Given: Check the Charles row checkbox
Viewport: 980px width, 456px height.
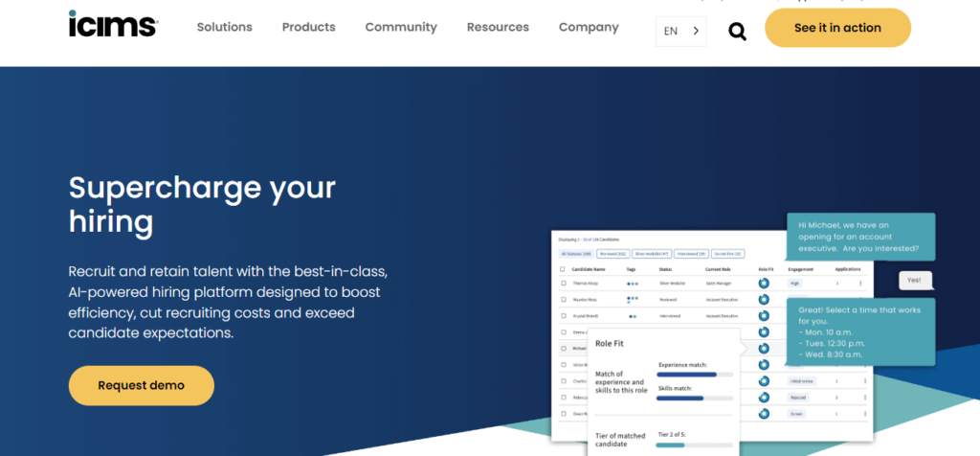Looking at the screenshot, I should (564, 381).
